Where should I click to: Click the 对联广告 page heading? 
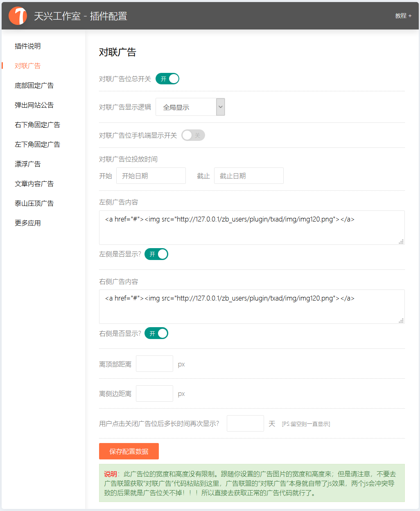pyautogui.click(x=117, y=52)
